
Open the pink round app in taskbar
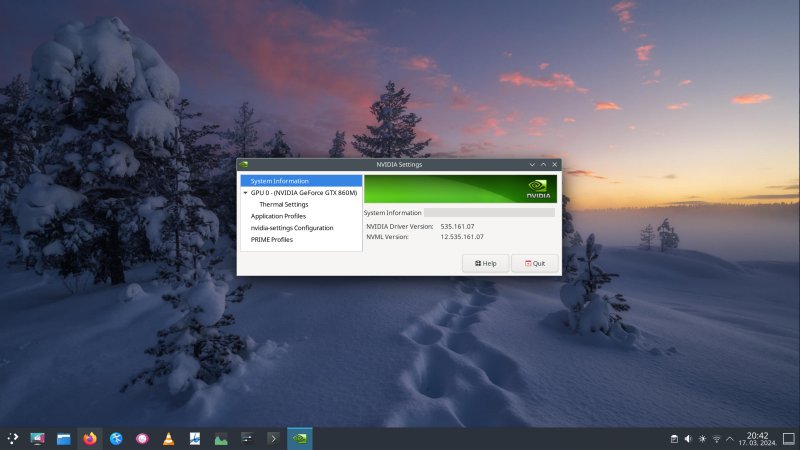[142, 438]
